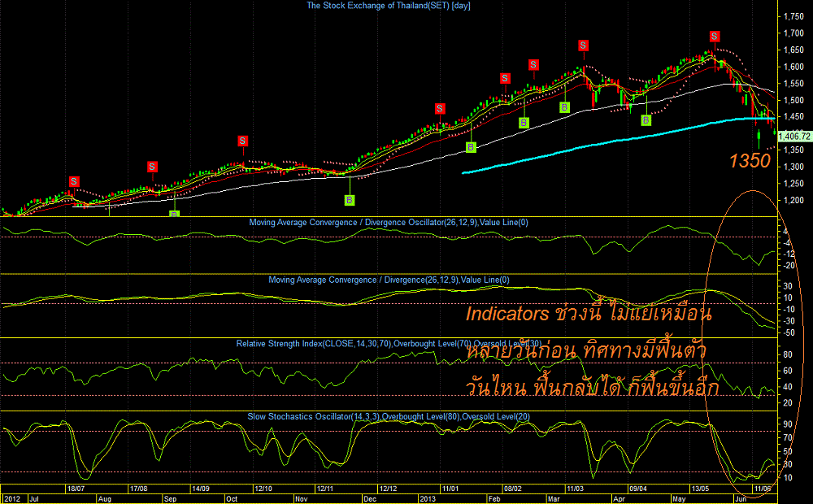Image resolution: width=813 pixels, height=504 pixels.
Task: Click the Nov month label
Action: pyautogui.click(x=302, y=499)
